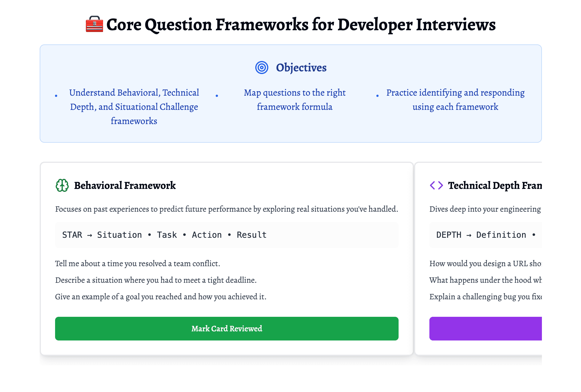Image resolution: width=581 pixels, height=392 pixels.
Task: Click the purple code brackets icon on Technical Depth
Action: pos(436,185)
